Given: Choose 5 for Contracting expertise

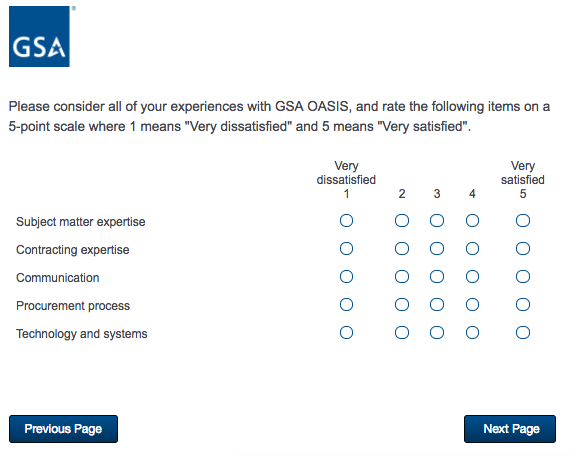Looking at the screenshot, I should point(523,249).
